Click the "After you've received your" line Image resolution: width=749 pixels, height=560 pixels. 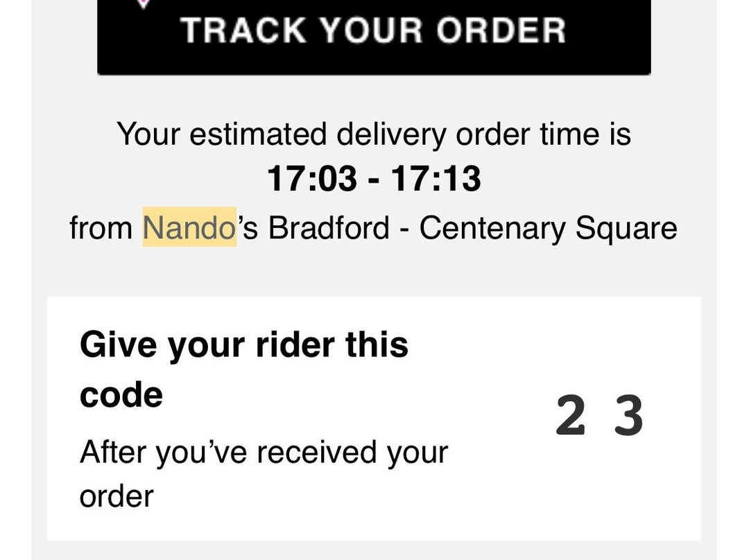(264, 453)
